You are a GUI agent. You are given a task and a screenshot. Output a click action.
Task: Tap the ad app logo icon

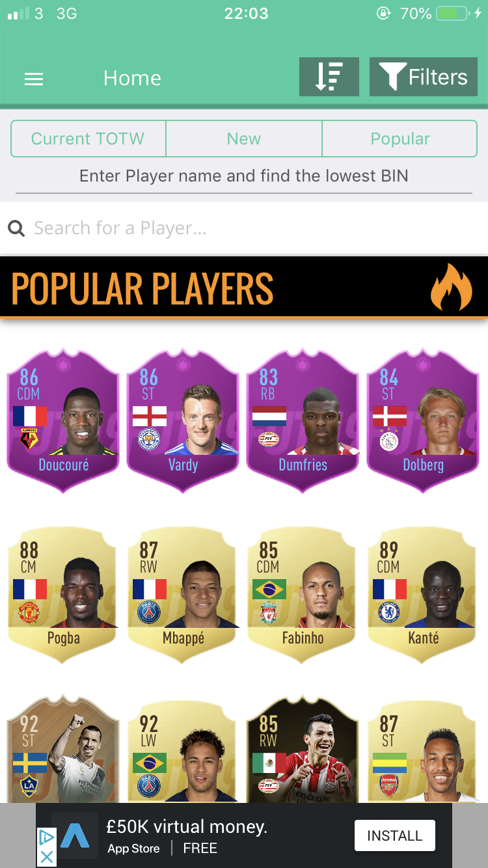(x=75, y=835)
